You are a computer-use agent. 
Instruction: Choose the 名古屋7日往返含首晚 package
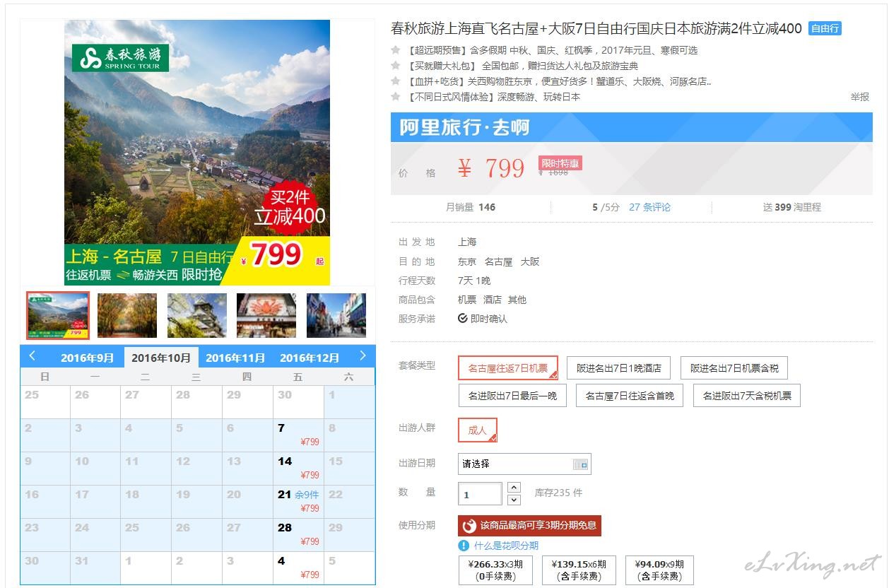click(630, 396)
